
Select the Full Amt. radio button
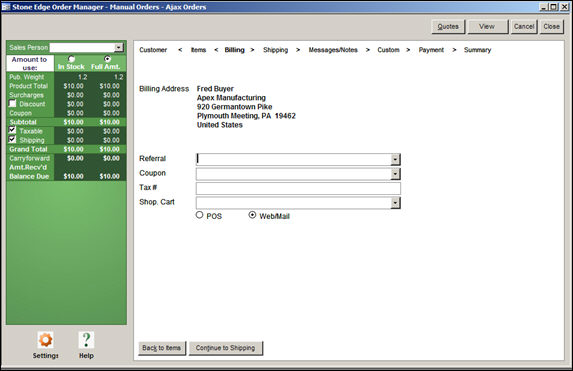tap(107, 58)
